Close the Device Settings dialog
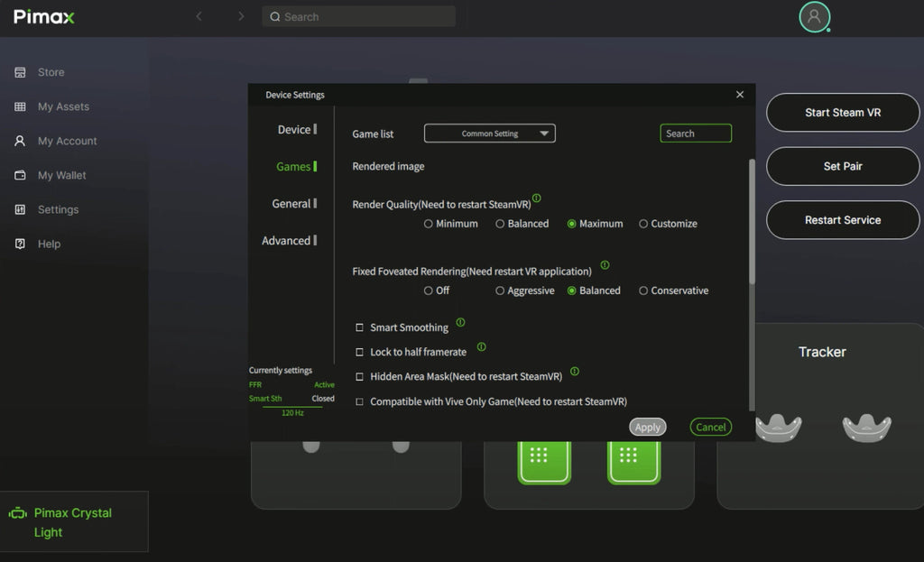 click(x=740, y=94)
